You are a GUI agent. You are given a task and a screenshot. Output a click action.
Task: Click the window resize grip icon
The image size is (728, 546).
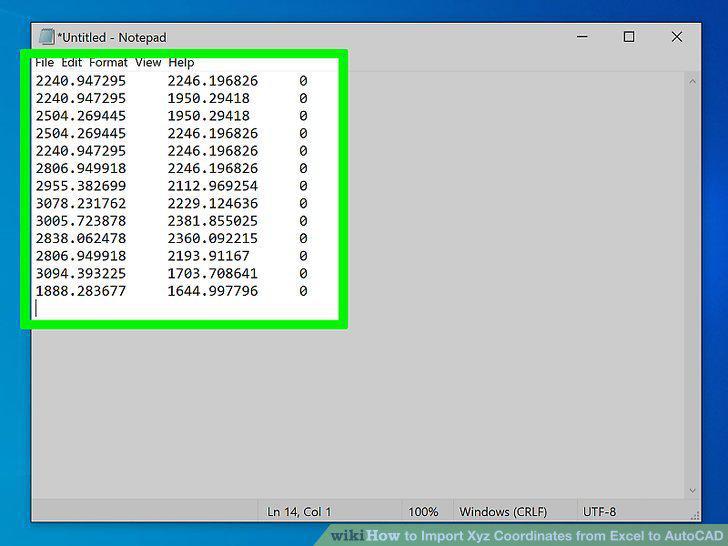(695, 515)
